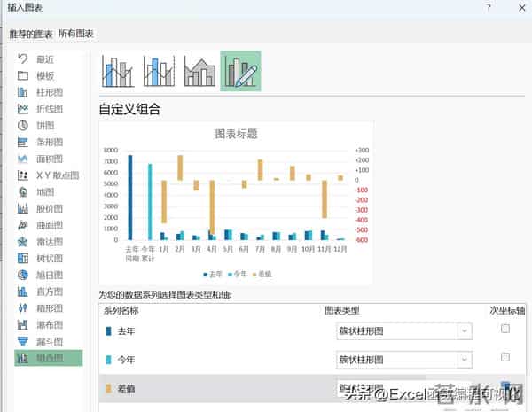This screenshot has height=412, width=532.
Task: Click the help question mark icon
Action: tap(489, 8)
